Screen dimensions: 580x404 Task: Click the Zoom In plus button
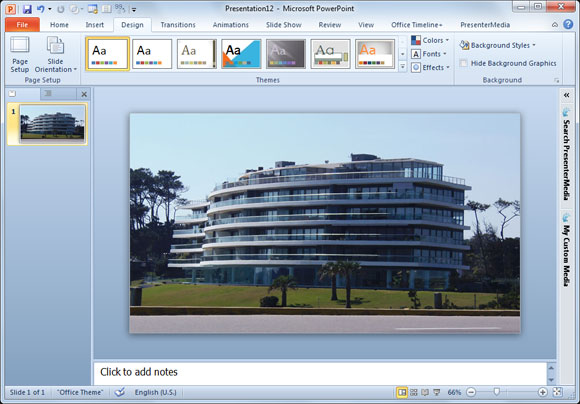543,392
